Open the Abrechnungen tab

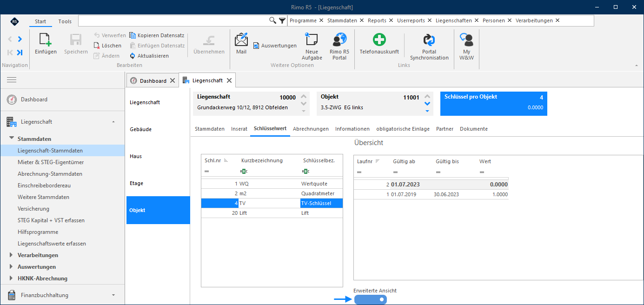click(311, 129)
